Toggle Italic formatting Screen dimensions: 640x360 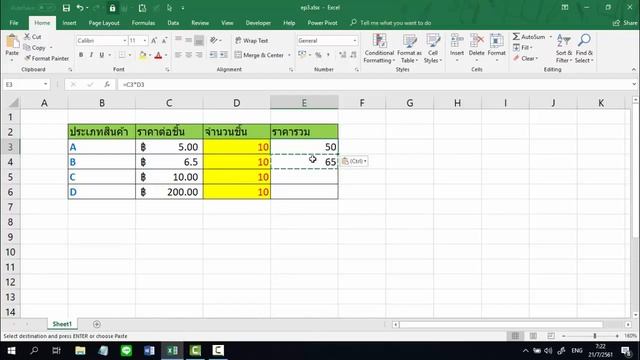(x=91, y=55)
